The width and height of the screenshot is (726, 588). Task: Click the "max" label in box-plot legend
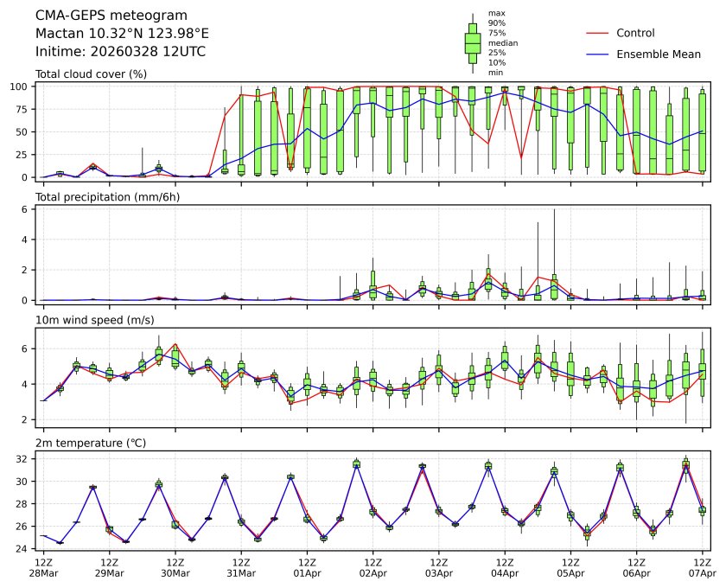point(495,13)
